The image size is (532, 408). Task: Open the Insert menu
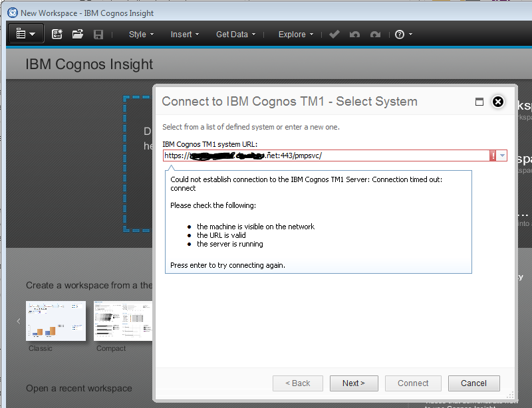coord(185,35)
